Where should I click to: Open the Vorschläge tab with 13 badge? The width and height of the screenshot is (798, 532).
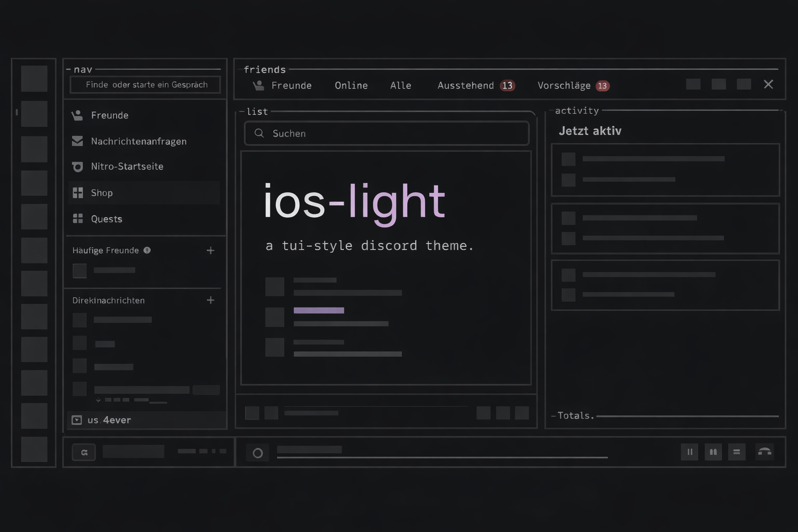pos(574,86)
